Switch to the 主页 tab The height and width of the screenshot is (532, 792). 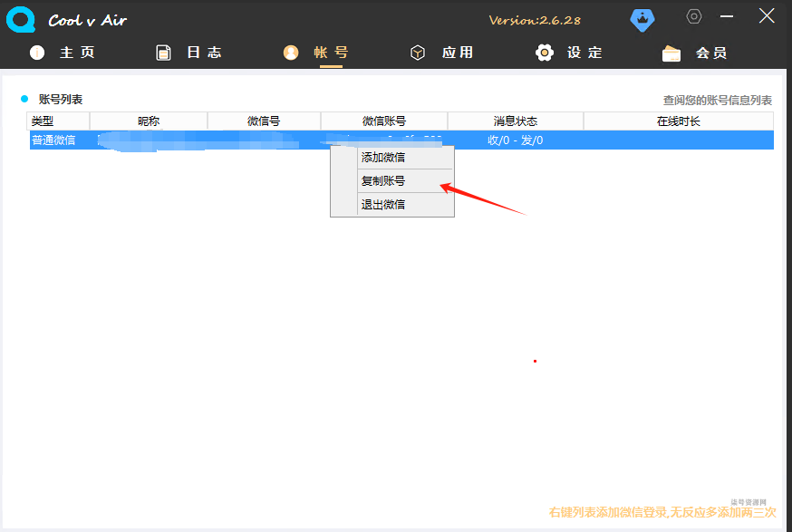click(x=77, y=53)
